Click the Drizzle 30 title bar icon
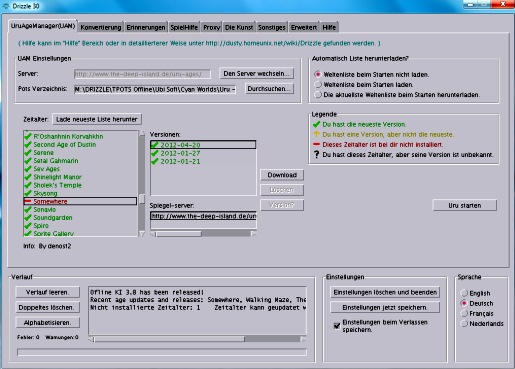The height and width of the screenshot is (369, 515). 5,6
